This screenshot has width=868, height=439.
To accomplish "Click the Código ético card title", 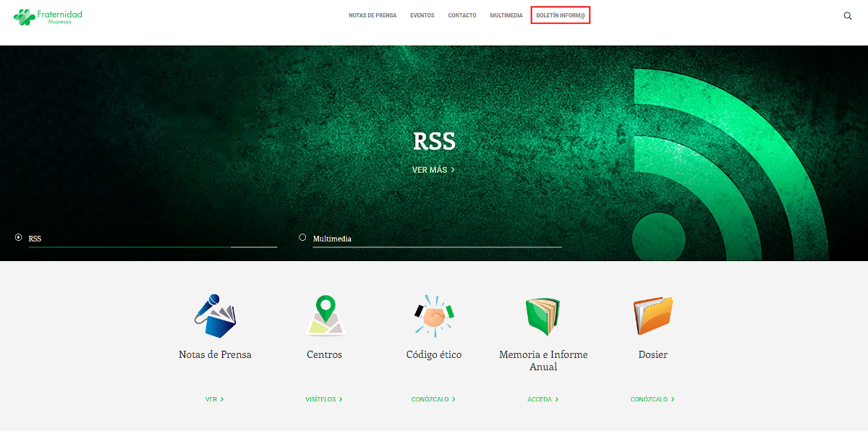I will [434, 355].
